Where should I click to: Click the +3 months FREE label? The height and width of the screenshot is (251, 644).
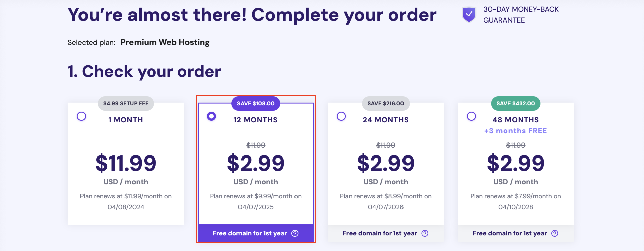click(x=516, y=131)
